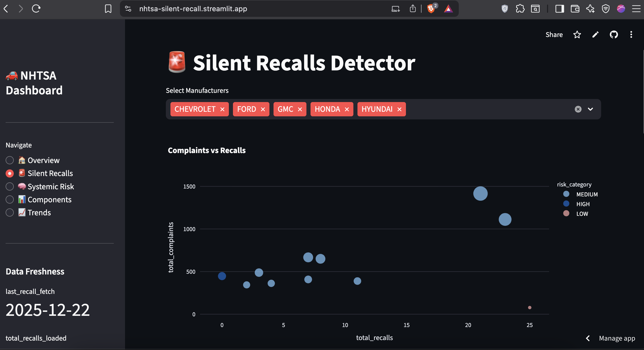The height and width of the screenshot is (350, 644).
Task: Switch to the Systemic Risk page
Action: 9,186
